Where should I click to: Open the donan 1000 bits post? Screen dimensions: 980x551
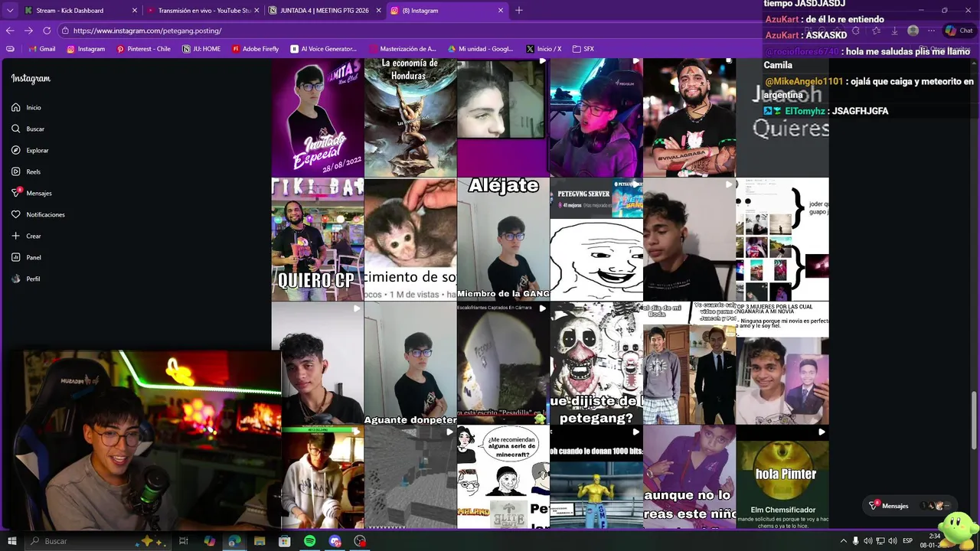596,477
